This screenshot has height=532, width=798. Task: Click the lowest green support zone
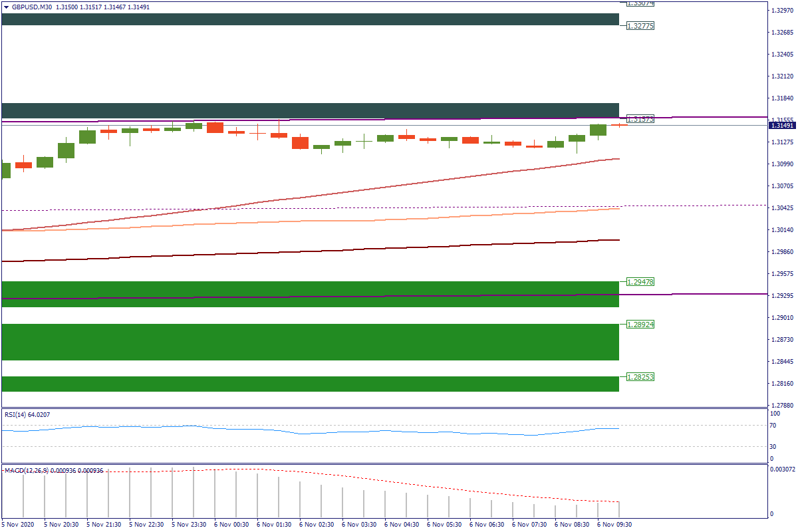point(310,384)
